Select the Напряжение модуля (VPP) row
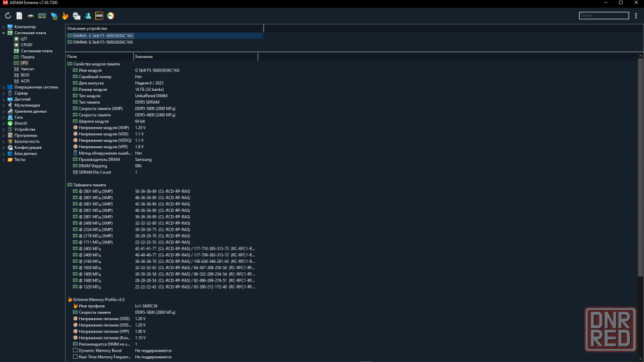 (162, 147)
